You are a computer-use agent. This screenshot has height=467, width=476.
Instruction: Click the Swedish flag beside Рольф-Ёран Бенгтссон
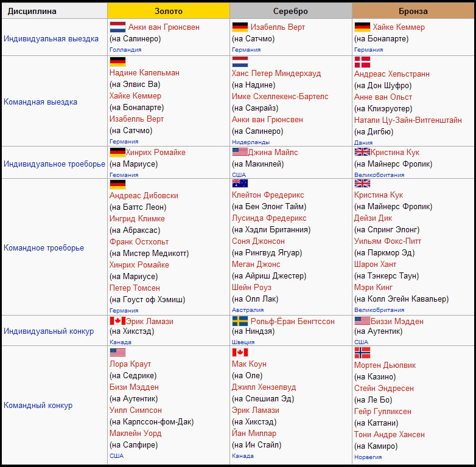(240, 321)
